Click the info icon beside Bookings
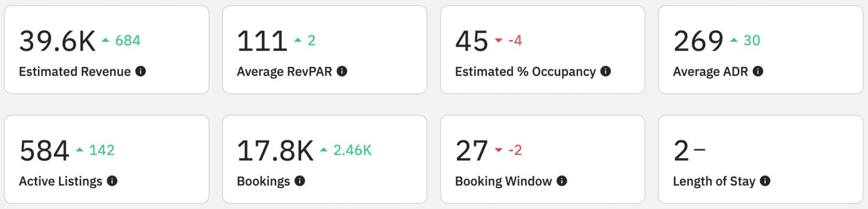 (x=299, y=181)
